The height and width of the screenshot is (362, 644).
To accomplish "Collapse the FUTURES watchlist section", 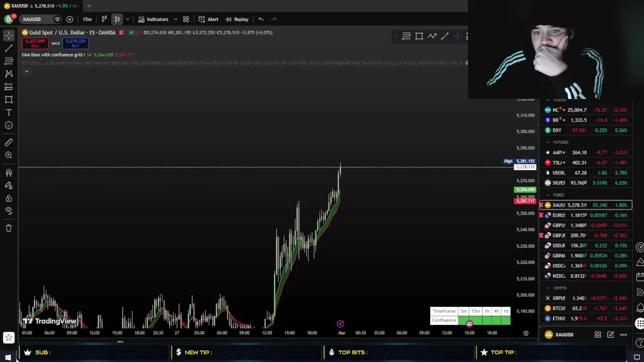I will coord(548,142).
